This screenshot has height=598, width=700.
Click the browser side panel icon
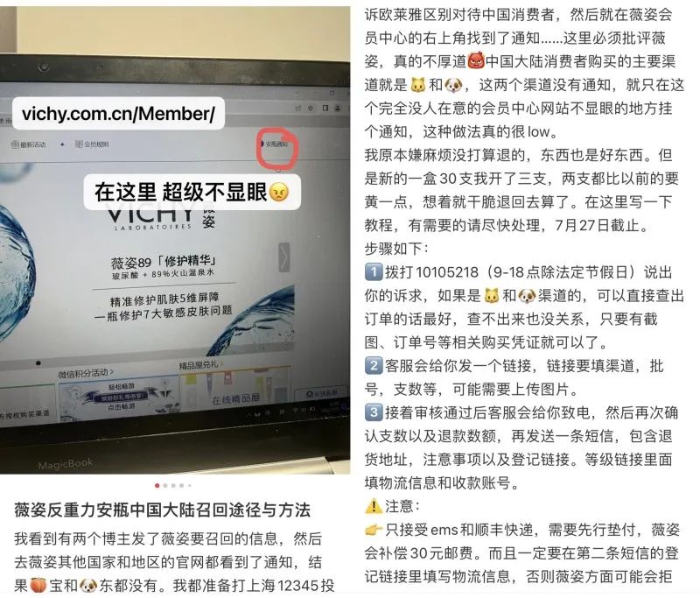pyautogui.click(x=325, y=108)
